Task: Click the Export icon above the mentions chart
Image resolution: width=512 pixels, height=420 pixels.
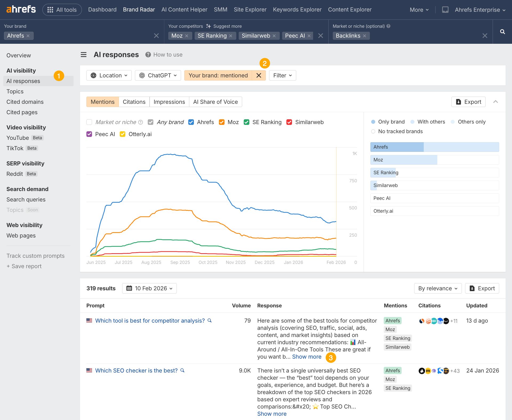Action: (x=458, y=102)
